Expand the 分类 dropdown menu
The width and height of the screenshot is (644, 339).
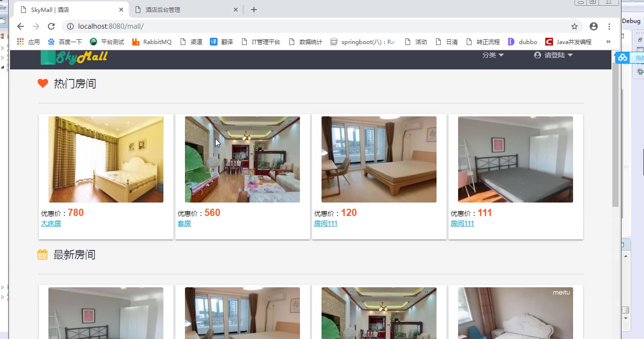pyautogui.click(x=493, y=55)
